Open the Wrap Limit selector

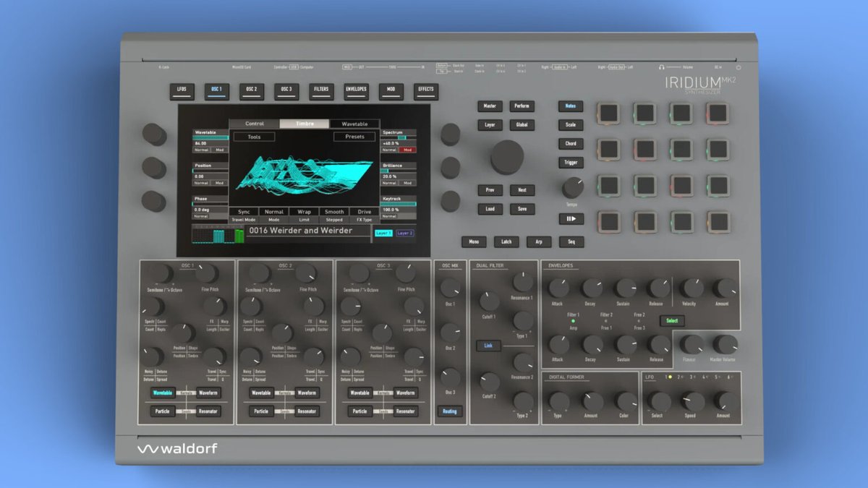point(304,215)
